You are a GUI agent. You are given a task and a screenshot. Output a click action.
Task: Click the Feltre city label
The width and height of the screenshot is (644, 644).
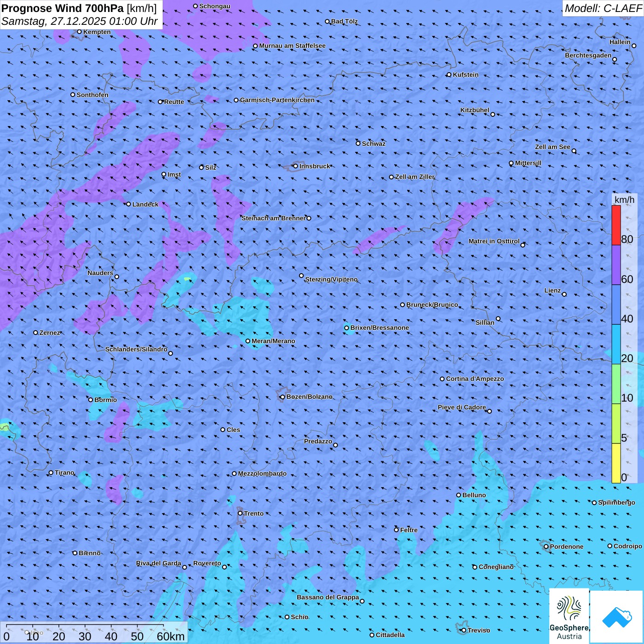[x=409, y=530]
